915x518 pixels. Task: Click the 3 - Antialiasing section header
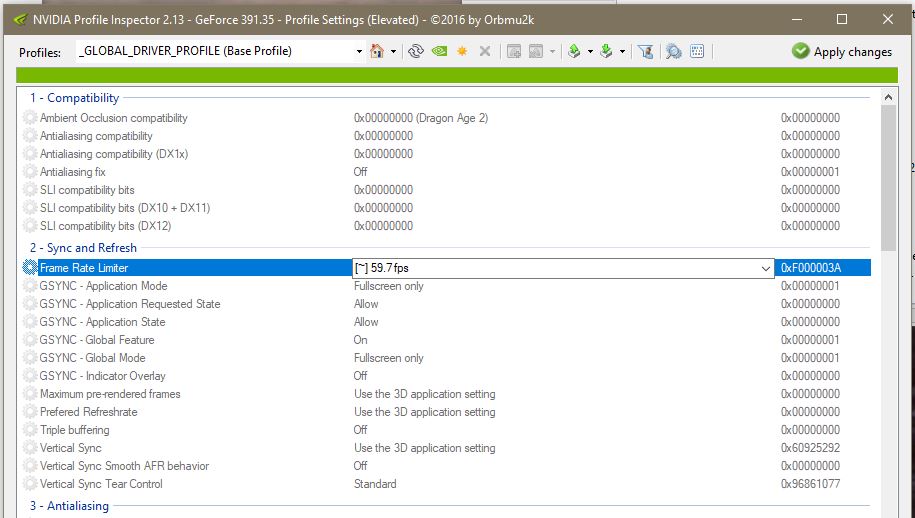click(69, 506)
